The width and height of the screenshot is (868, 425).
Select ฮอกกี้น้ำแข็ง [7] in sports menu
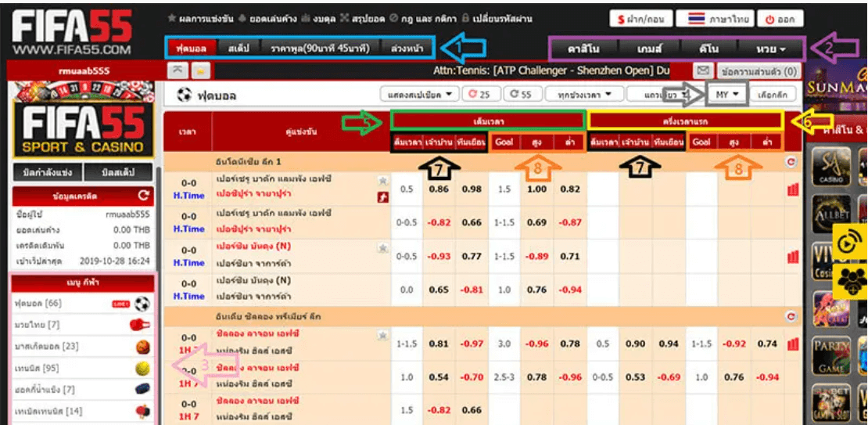[45, 390]
